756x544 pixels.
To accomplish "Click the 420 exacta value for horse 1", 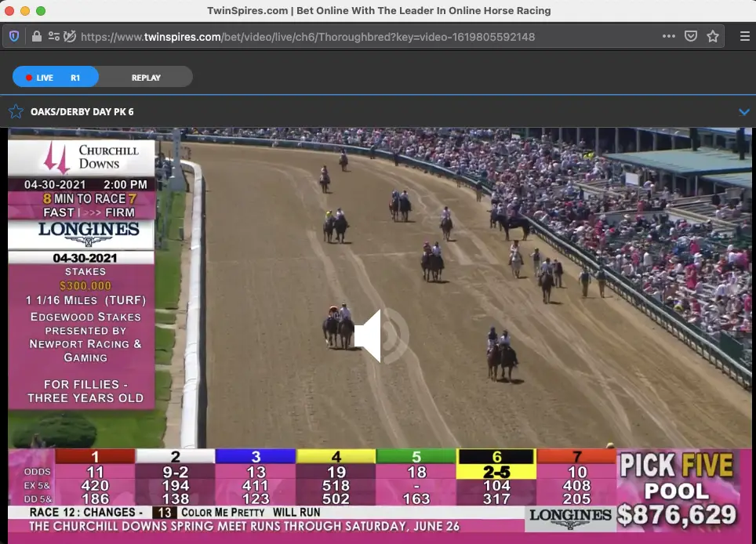I will pyautogui.click(x=95, y=486).
